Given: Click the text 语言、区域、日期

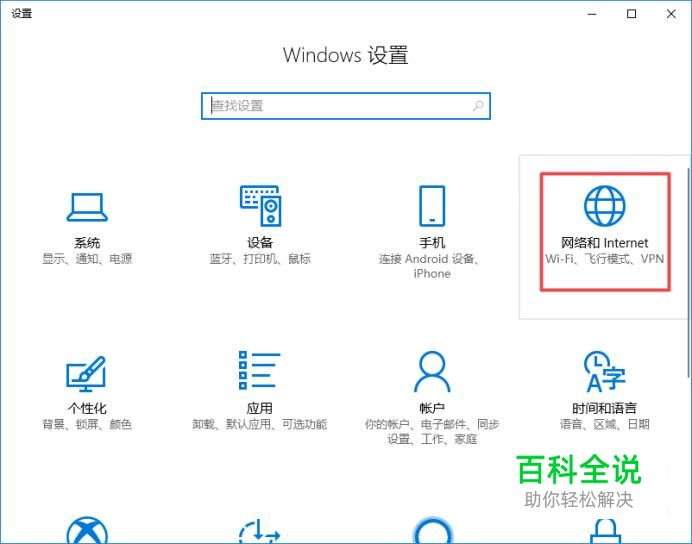Looking at the screenshot, I should coord(605,424).
